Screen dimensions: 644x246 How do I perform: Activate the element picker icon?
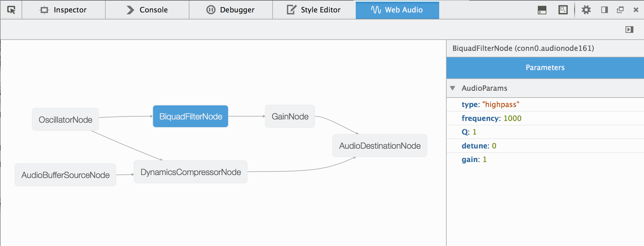coord(11,10)
